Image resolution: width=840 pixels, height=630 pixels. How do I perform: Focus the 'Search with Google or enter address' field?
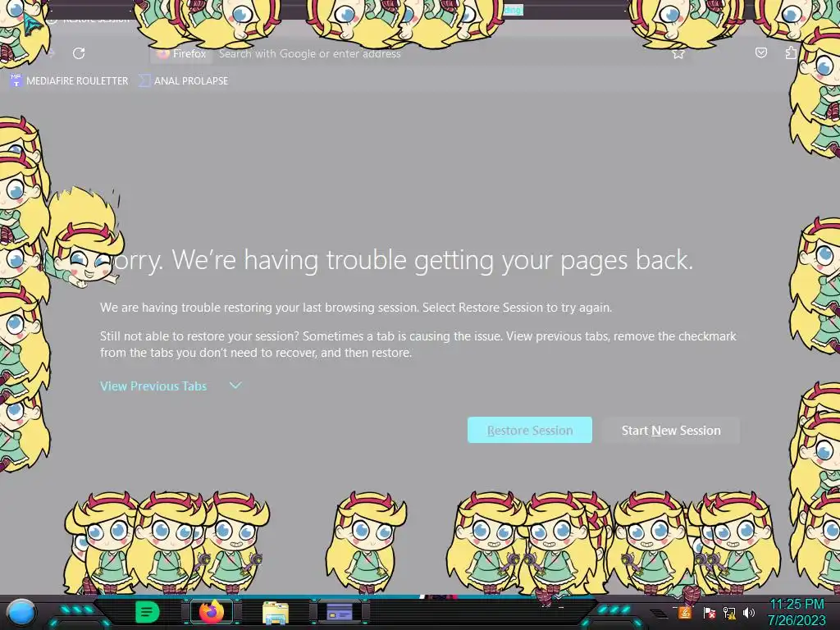[x=309, y=53]
